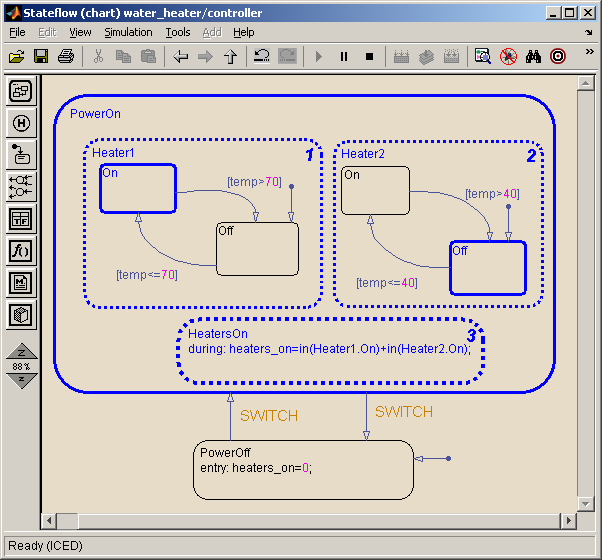
Task: Open the Model Explorer icon
Action: 483,56
